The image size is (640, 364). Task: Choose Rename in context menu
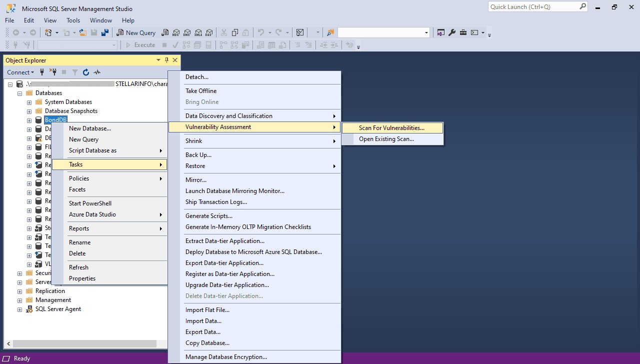pyautogui.click(x=109, y=242)
